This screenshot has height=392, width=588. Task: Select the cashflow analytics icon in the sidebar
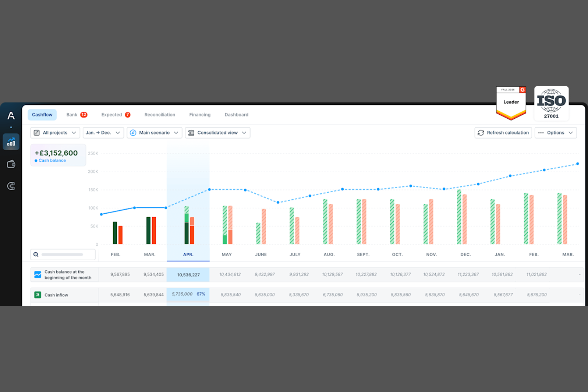[11, 141]
